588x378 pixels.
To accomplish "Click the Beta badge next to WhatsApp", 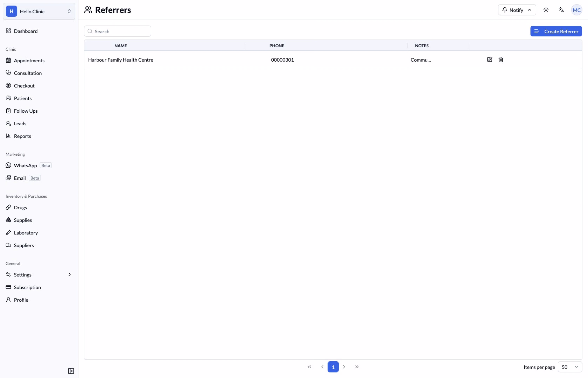I will (x=46, y=165).
